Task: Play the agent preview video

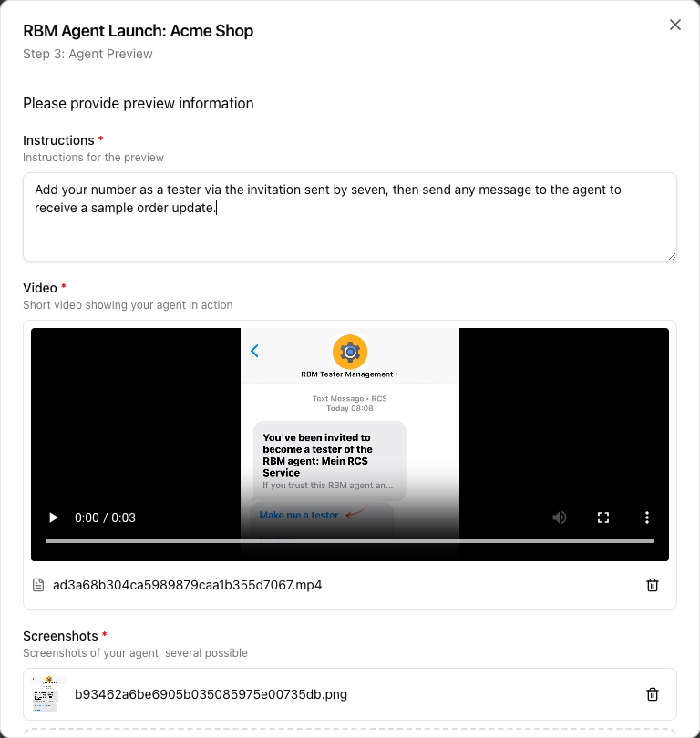Action: pyautogui.click(x=54, y=518)
